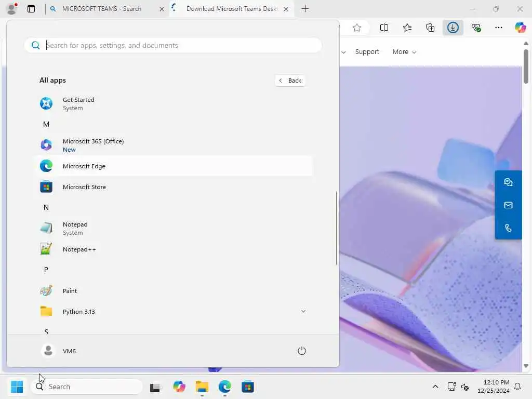
Task: Open Copilot sidebar in Edge
Action: pyautogui.click(x=520, y=28)
